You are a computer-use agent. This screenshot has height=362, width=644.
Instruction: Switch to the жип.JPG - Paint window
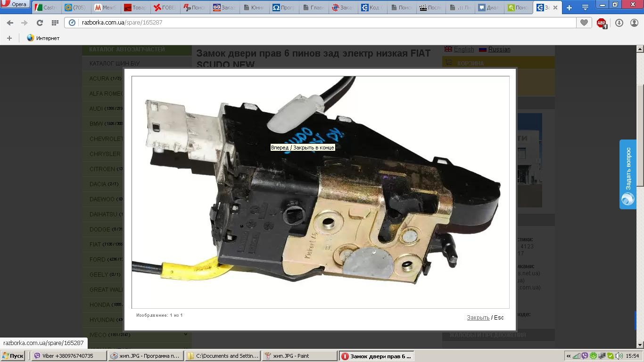click(299, 356)
